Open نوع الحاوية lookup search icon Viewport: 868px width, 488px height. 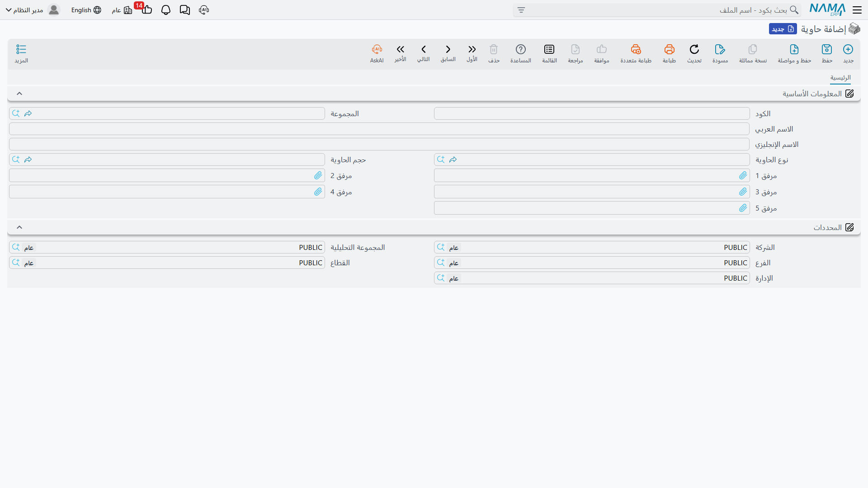coord(441,160)
